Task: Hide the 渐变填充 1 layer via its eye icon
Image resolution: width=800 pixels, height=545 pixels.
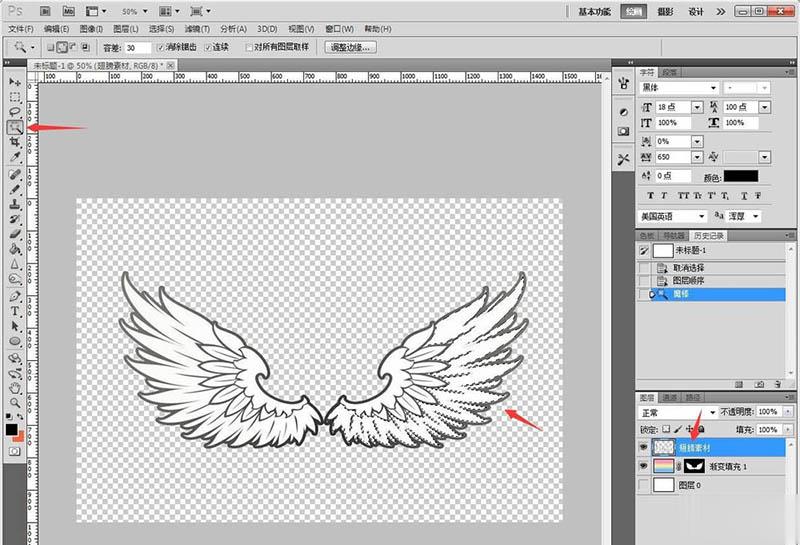Action: (643, 465)
